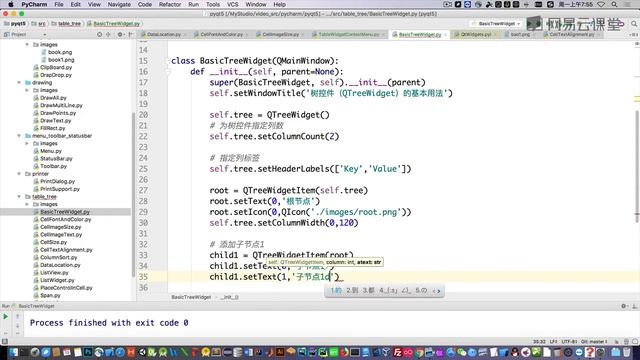Screen dimensions: 640x360
Task: Open Span.py in project tree
Action: pos(50,295)
